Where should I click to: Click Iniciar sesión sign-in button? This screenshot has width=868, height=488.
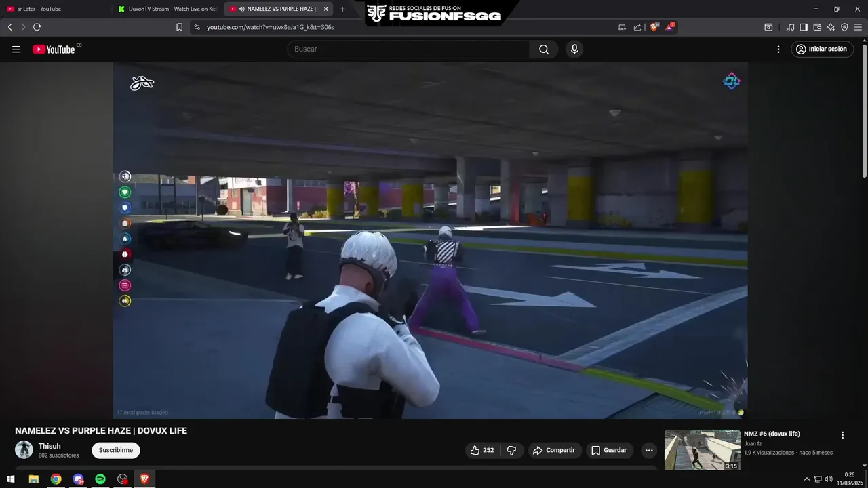822,49
